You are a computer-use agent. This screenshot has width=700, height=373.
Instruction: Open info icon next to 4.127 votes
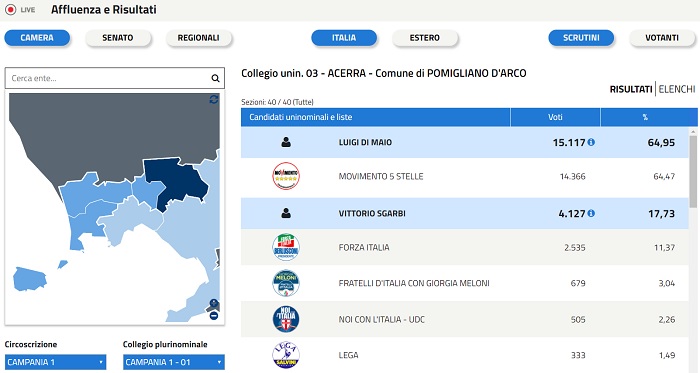coord(591,213)
